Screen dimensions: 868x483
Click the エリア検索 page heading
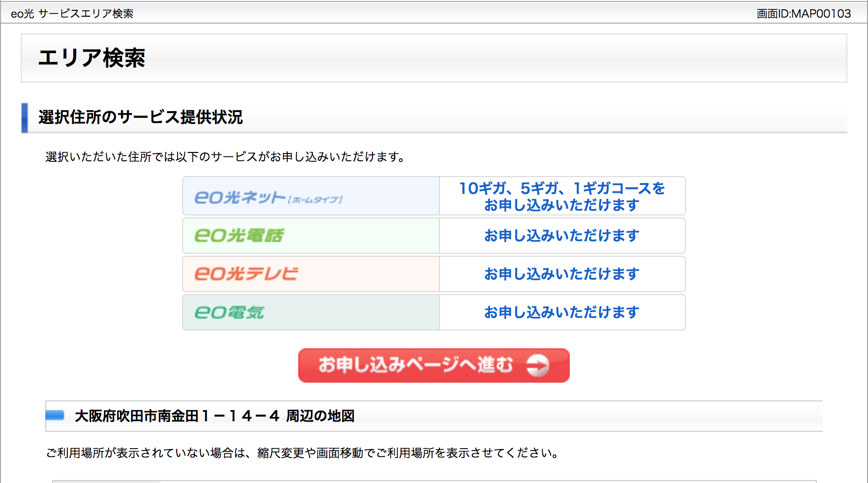tap(92, 58)
